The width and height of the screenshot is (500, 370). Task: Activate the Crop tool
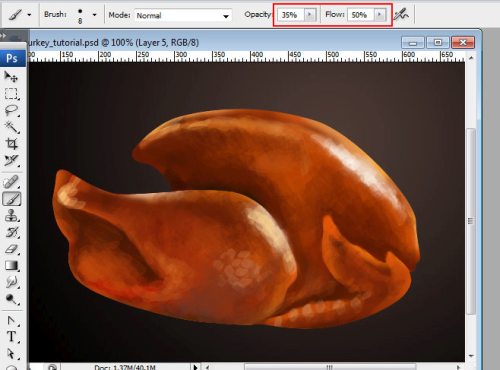click(11, 144)
